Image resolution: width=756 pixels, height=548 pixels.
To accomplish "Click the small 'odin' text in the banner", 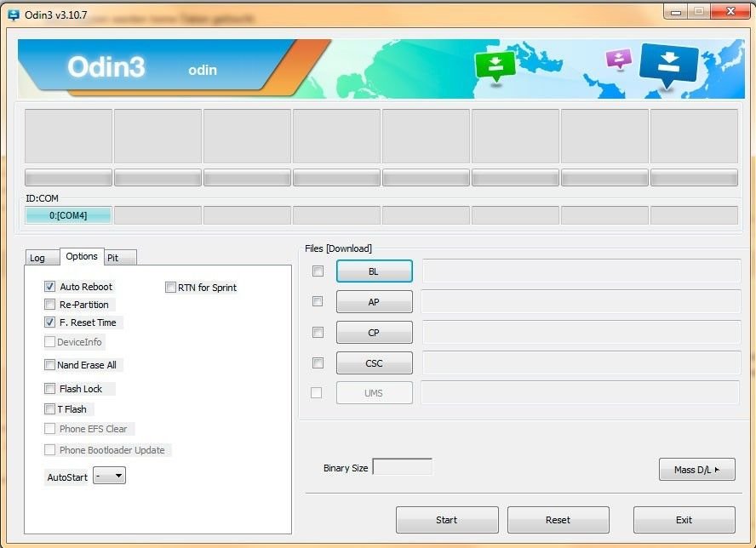I will 203,71.
